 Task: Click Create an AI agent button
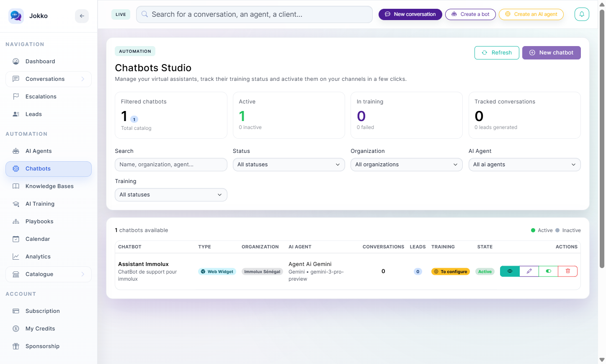click(531, 14)
